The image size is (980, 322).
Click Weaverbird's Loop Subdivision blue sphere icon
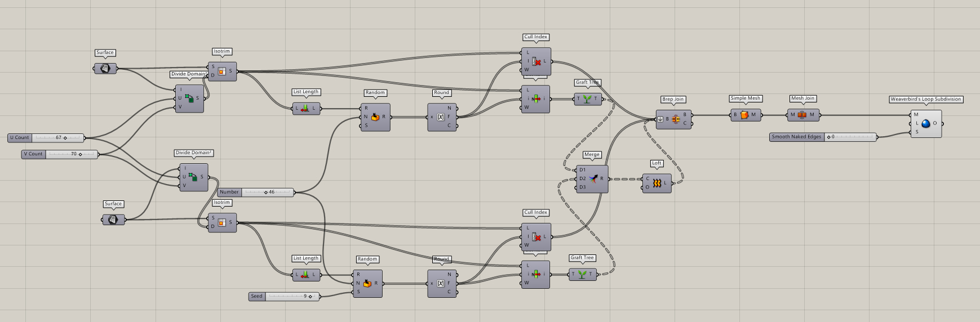926,123
